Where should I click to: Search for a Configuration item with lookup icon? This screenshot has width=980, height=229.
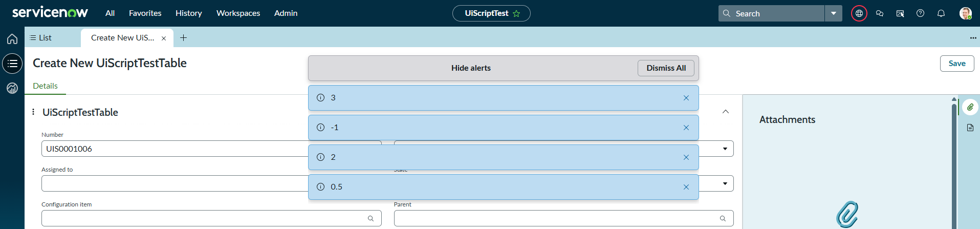pos(371,218)
